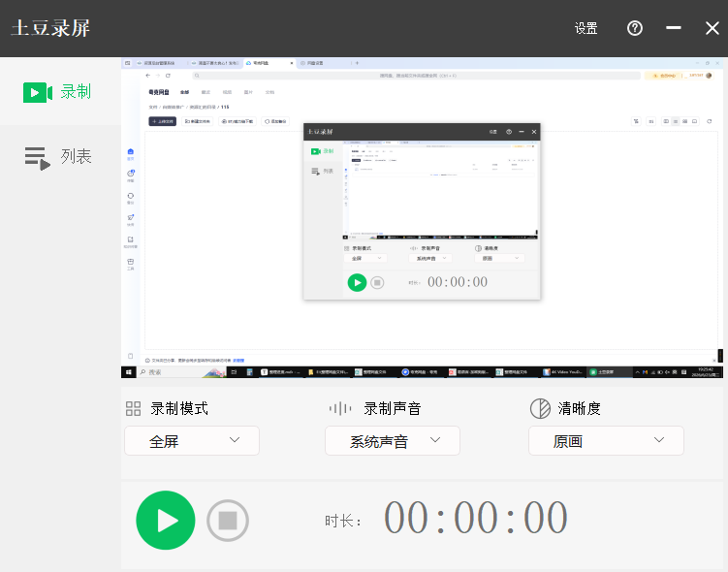
Task: Click the 00:00:00 duration timer
Action: tap(475, 518)
